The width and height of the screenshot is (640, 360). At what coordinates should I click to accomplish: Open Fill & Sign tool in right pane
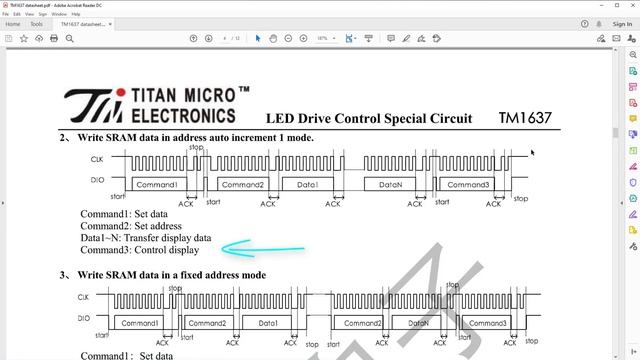pos(633,214)
